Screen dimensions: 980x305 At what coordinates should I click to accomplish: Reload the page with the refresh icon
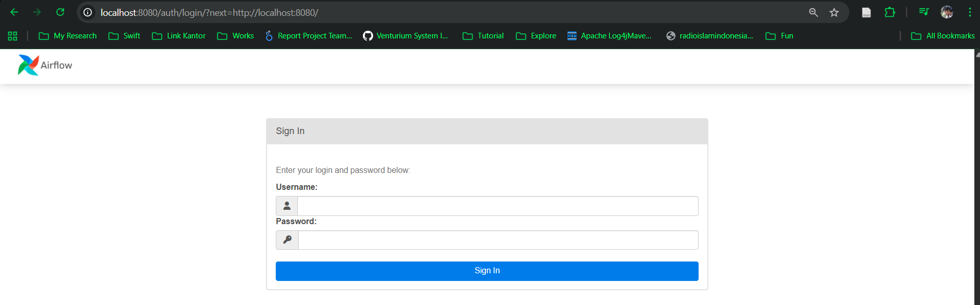pyautogui.click(x=60, y=12)
